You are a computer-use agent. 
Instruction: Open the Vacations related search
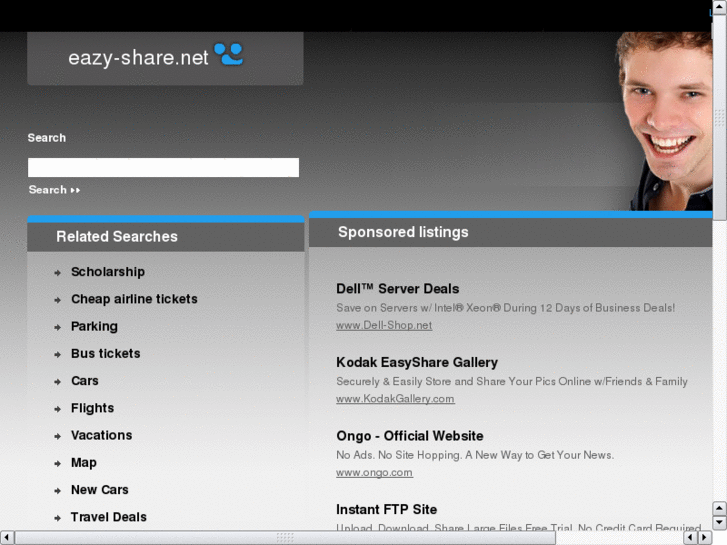point(101,435)
